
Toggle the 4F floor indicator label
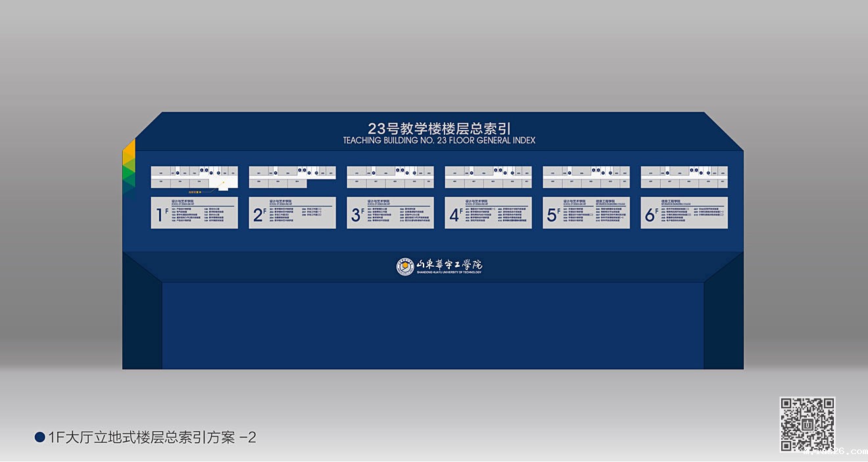[454, 212]
